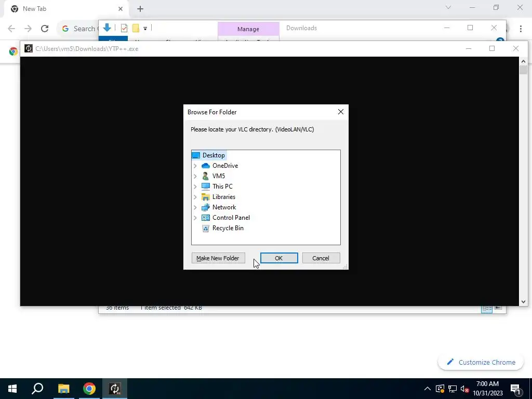Select Libraries in the folder tree
Viewport: 532px width, 399px height.
point(223,197)
